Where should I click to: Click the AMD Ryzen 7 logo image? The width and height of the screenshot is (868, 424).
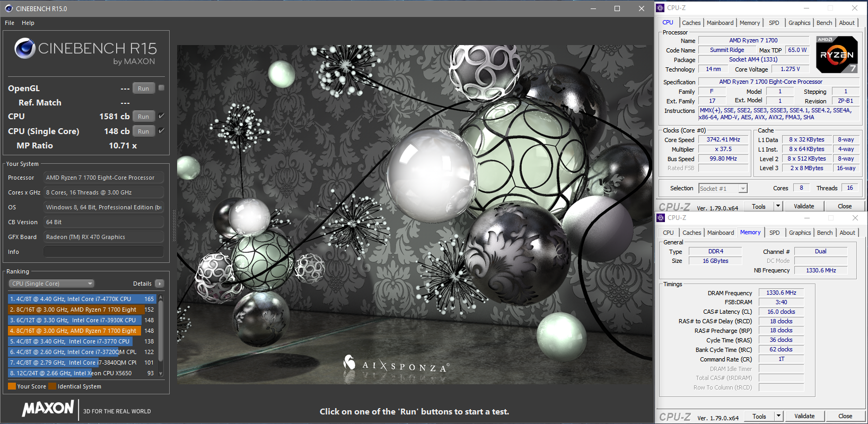click(x=836, y=55)
